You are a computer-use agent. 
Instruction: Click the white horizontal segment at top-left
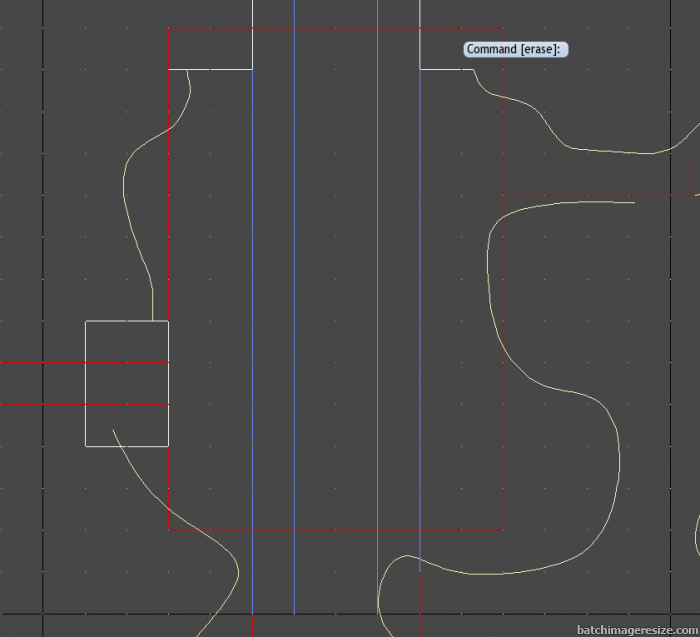click(x=210, y=69)
